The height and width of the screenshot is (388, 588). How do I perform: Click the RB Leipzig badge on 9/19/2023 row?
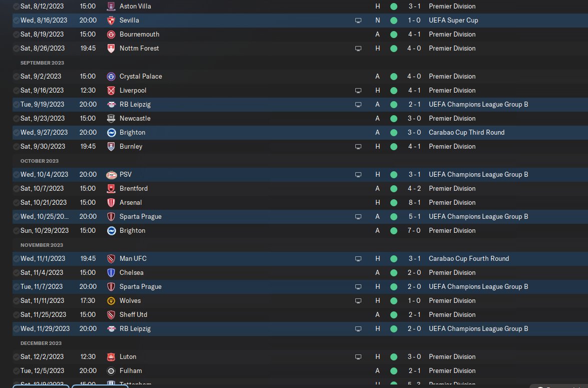[x=111, y=104]
